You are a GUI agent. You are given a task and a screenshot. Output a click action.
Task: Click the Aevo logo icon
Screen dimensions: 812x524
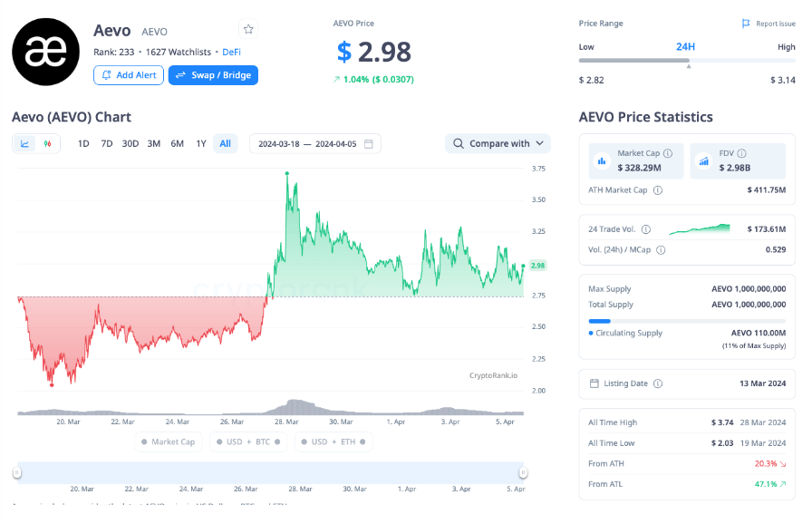(45, 52)
